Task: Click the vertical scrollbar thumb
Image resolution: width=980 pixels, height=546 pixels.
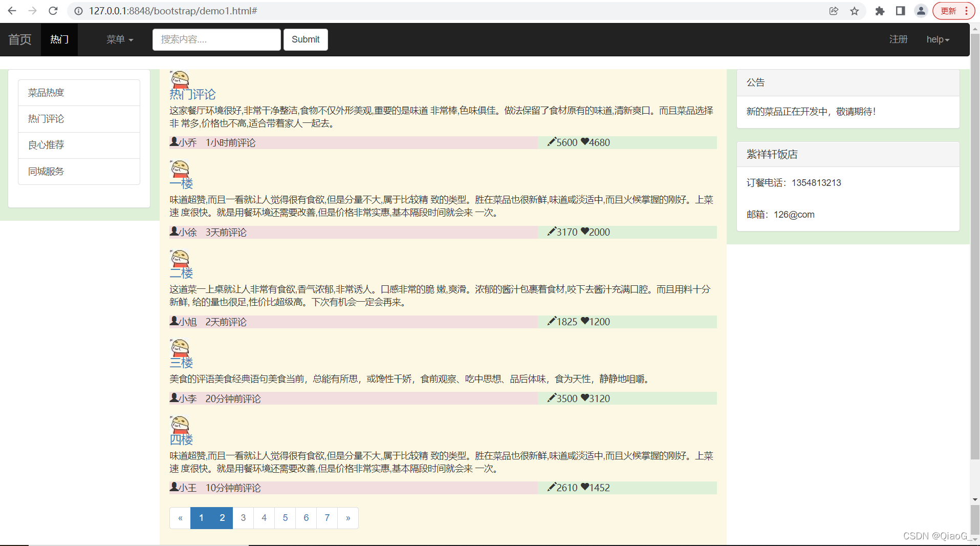Action: click(975, 246)
